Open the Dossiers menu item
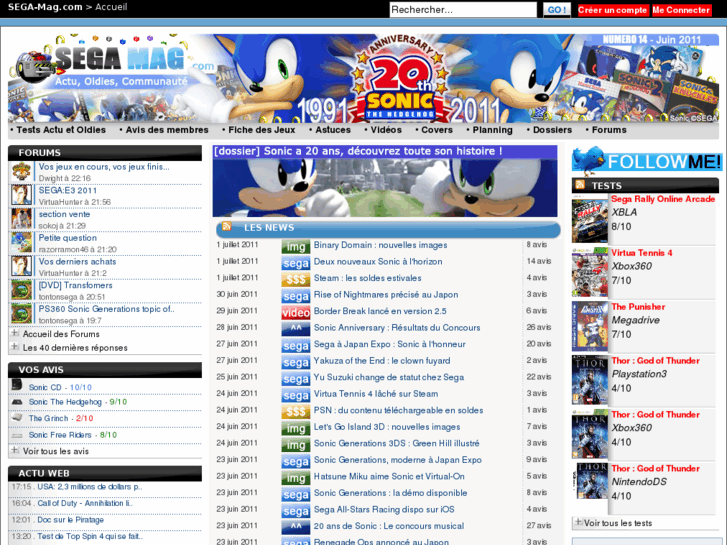Screen dimensions: 727x545 tap(552, 130)
